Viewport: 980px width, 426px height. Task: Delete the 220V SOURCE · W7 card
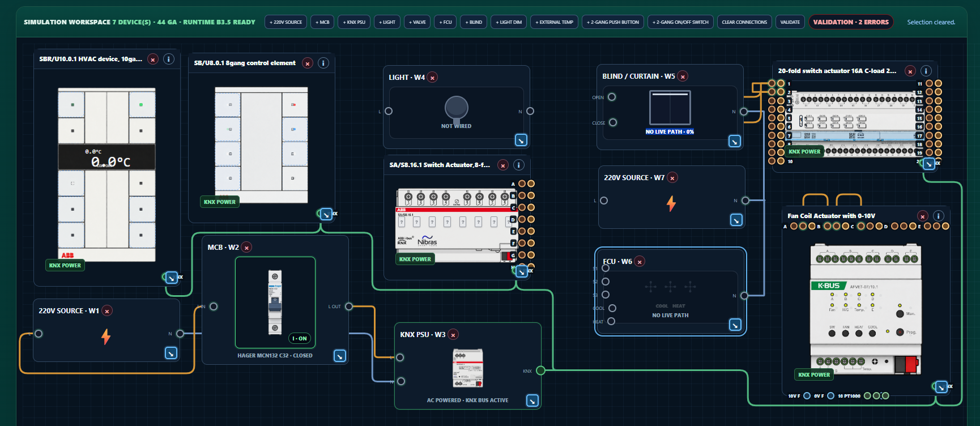tap(672, 178)
